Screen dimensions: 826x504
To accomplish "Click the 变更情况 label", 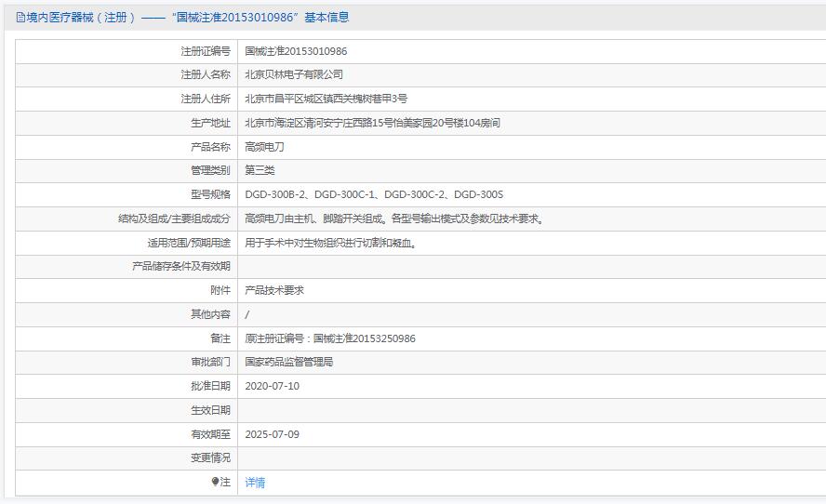I will click(x=211, y=458).
